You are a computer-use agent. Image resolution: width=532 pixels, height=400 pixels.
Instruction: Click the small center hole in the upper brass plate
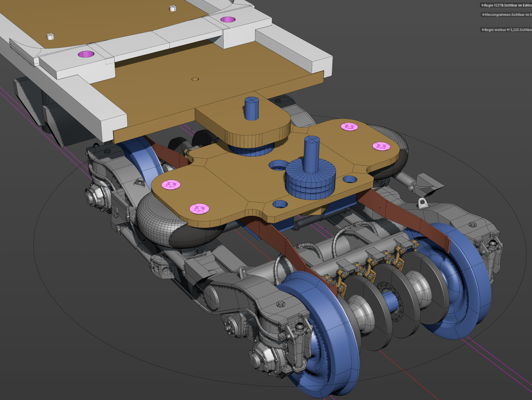click(195, 79)
